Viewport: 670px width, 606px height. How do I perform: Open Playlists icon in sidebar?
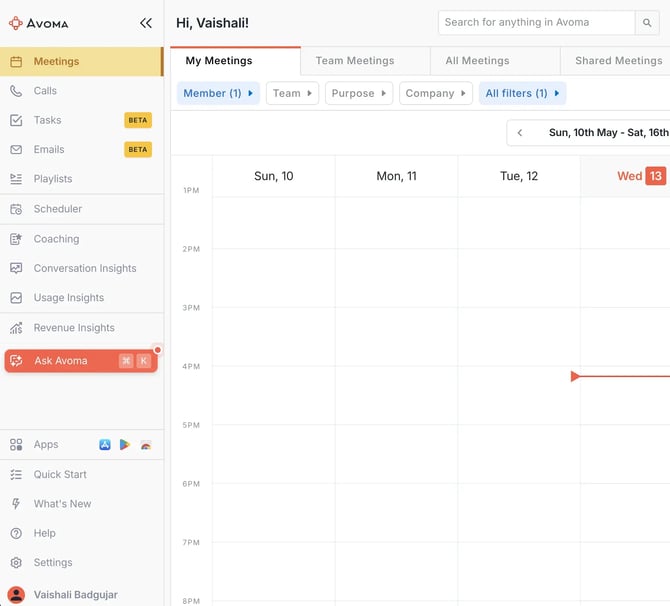(x=16, y=179)
